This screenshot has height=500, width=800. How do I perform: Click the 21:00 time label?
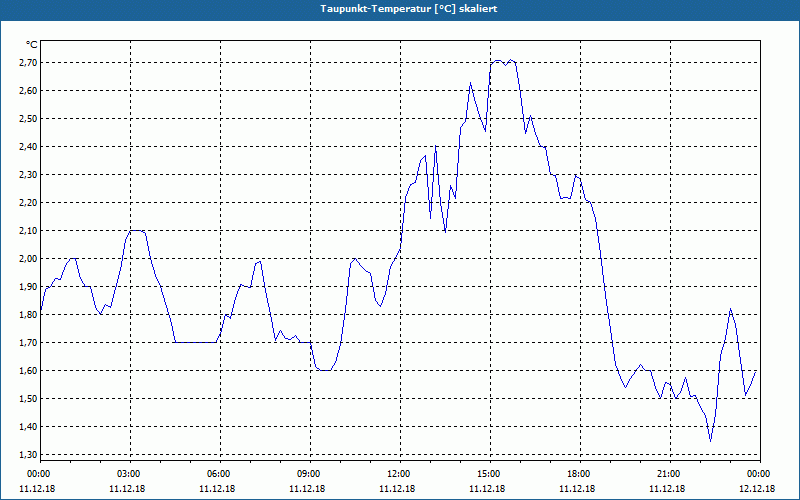pyautogui.click(x=667, y=474)
